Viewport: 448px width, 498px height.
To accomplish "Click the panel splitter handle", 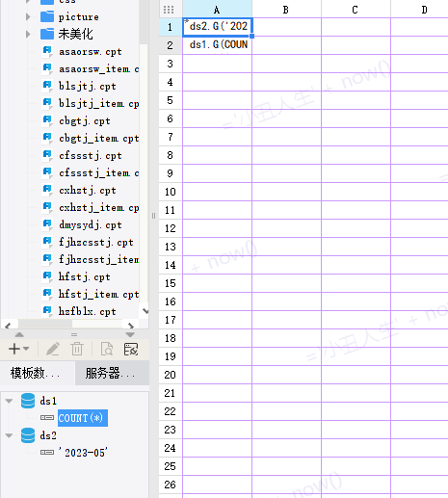I will 154,216.
